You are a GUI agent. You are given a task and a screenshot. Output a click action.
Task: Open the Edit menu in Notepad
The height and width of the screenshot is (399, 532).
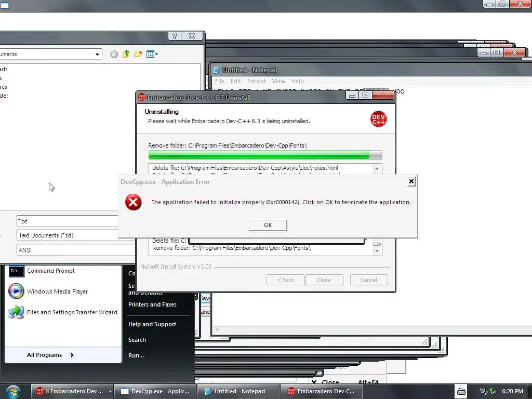(x=236, y=81)
